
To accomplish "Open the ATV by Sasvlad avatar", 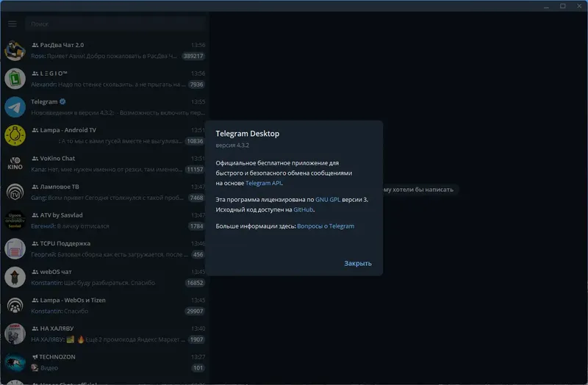I will (x=15, y=220).
